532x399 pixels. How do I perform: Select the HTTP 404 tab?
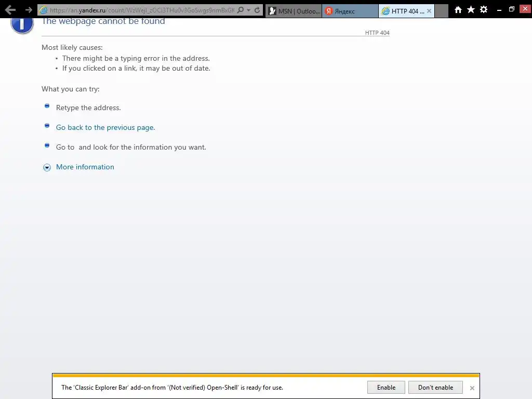[x=406, y=11]
